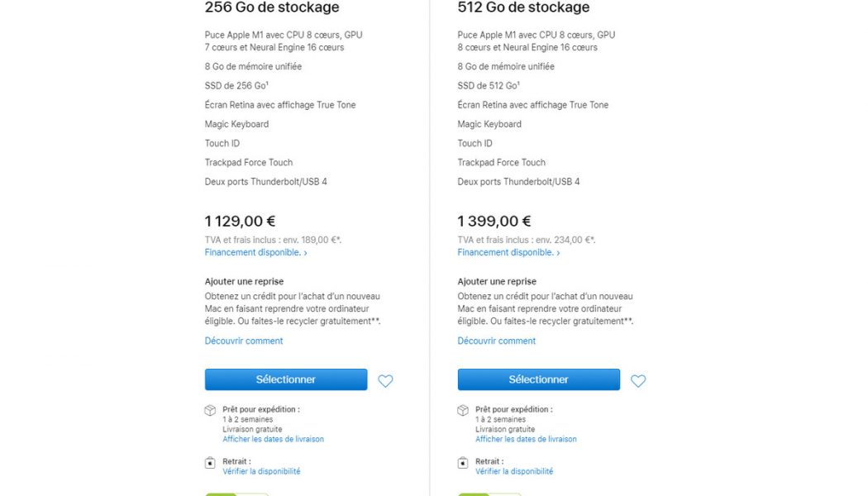Open Découvrir comment under the 256 Go reprise section
868x496 pixels.
[x=244, y=340]
